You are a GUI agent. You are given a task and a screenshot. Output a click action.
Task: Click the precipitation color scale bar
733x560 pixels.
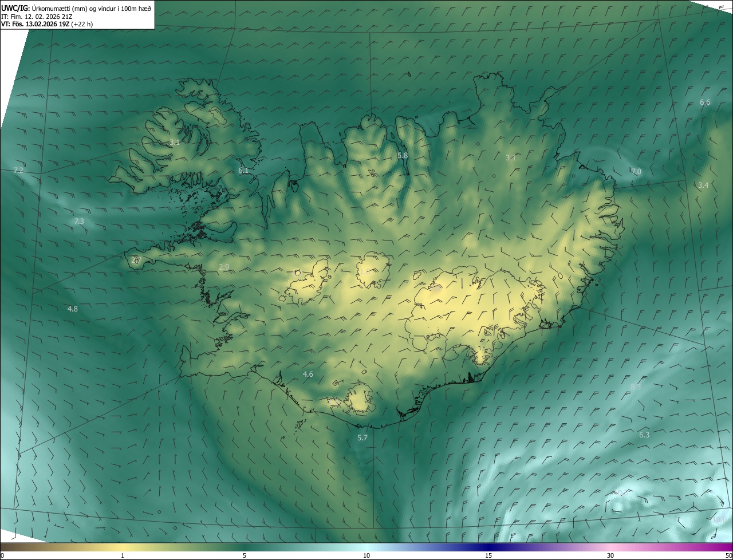(366, 547)
